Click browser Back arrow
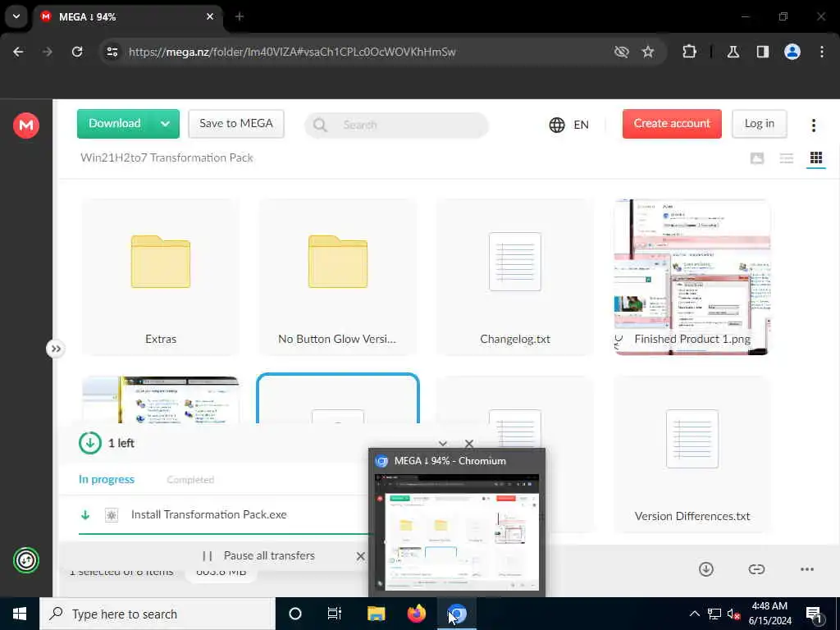 (x=18, y=52)
